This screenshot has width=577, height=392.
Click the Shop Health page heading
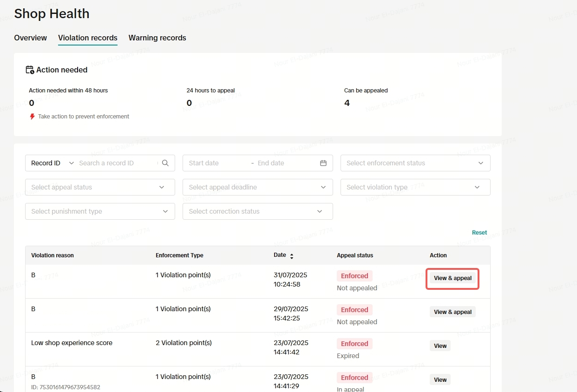(x=52, y=14)
